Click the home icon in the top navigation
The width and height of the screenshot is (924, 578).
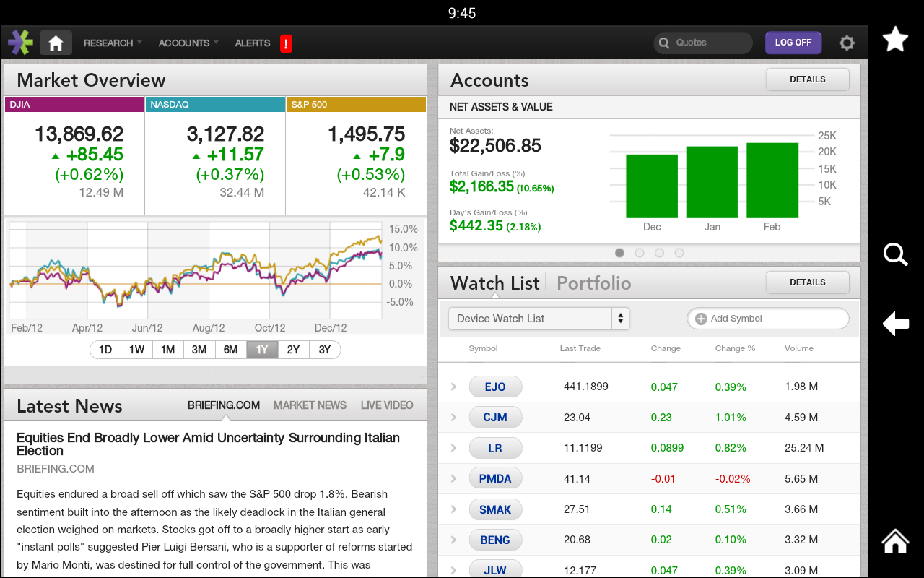pyautogui.click(x=56, y=43)
